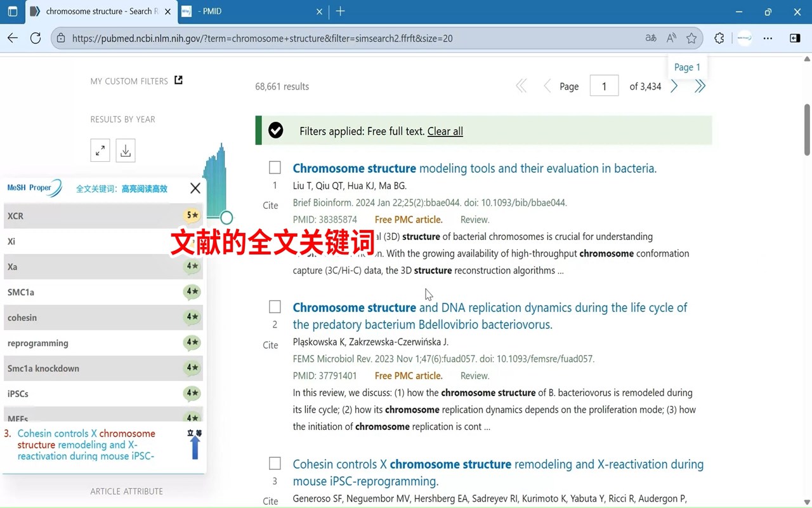Click the page number input field
The image size is (812, 508).
[604, 86]
